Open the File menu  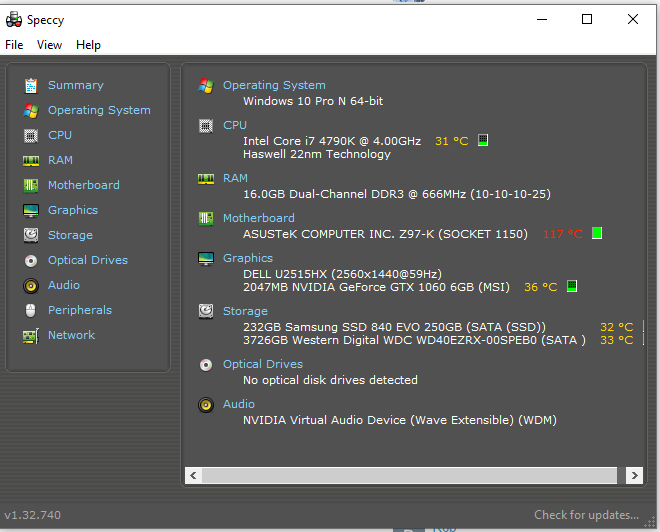(x=14, y=45)
